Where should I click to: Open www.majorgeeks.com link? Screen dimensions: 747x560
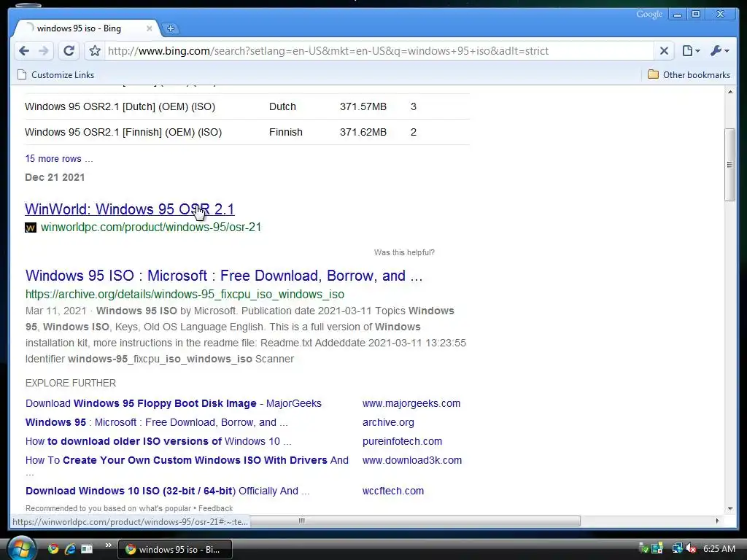(411, 403)
